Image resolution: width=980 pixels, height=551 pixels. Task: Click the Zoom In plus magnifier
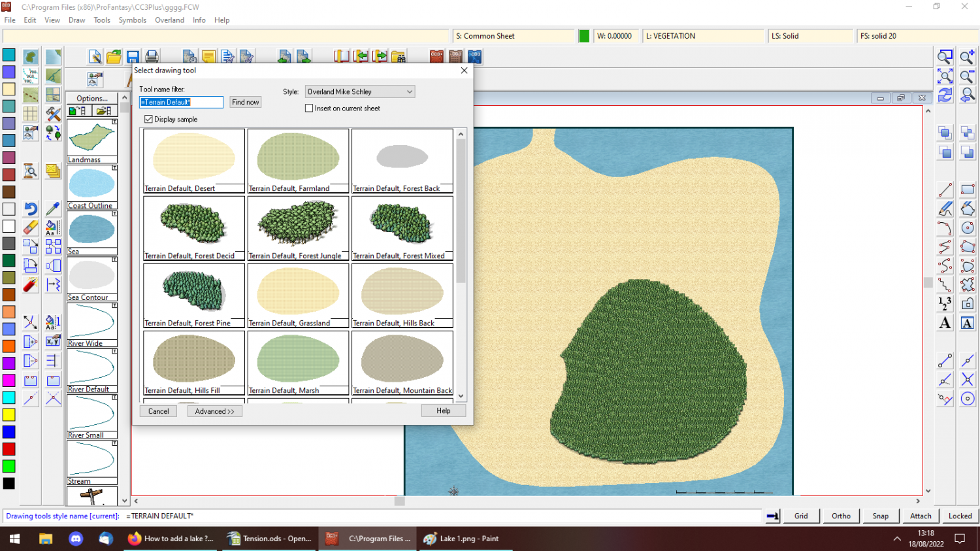[x=968, y=58]
